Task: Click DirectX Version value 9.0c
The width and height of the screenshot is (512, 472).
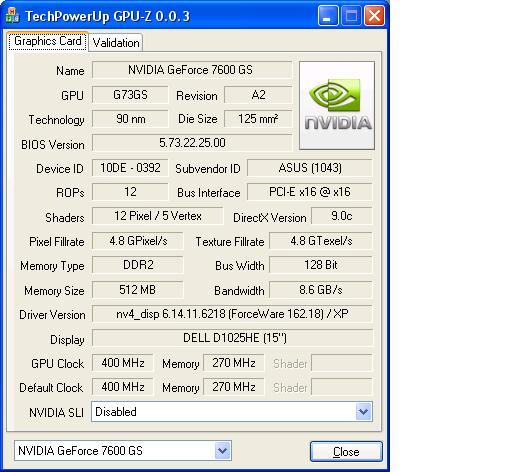Action: pyautogui.click(x=342, y=216)
